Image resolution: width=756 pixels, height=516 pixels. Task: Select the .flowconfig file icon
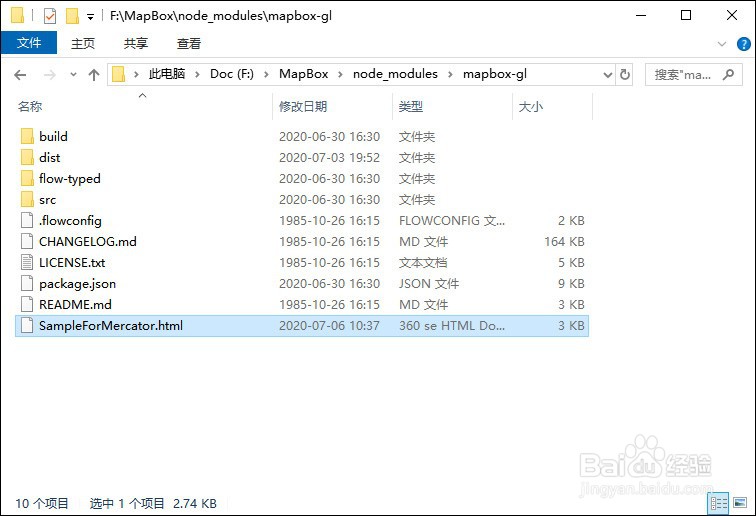[27, 220]
